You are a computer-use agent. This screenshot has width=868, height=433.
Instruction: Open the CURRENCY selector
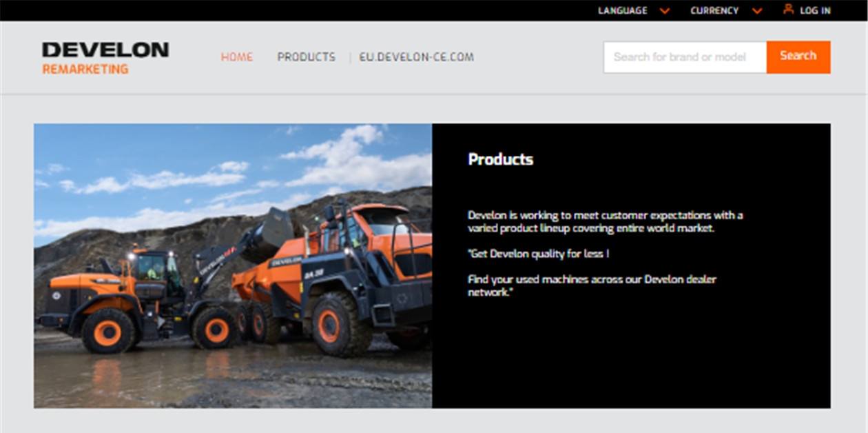(726, 10)
